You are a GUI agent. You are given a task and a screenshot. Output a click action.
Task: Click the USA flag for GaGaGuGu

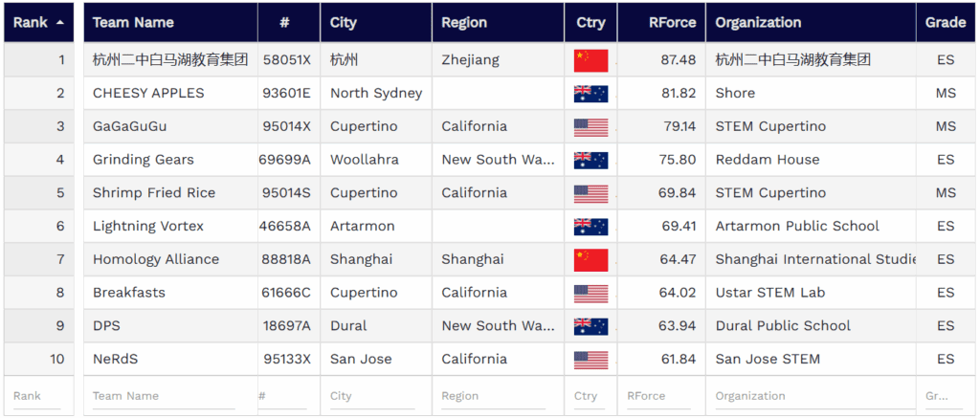click(590, 127)
